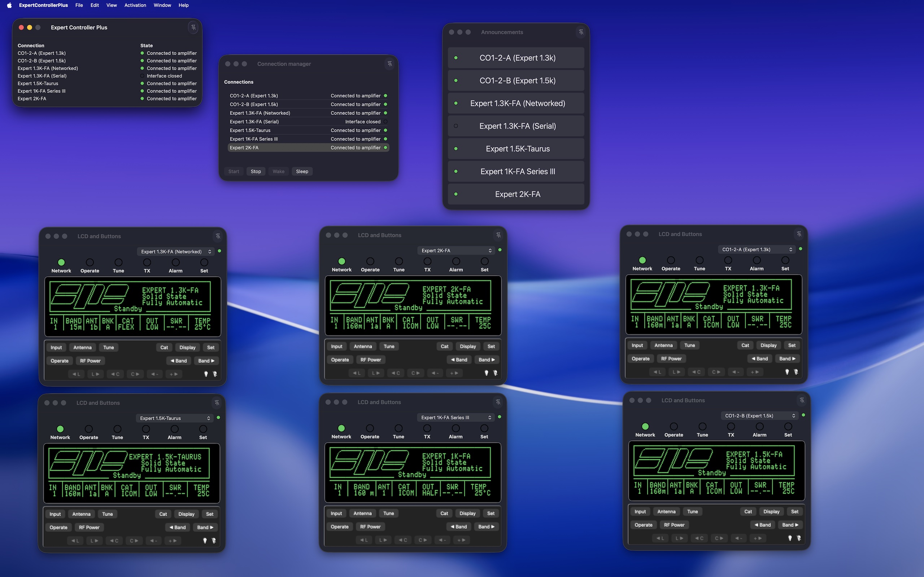924x577 pixels.
Task: Pin the Connection manager window
Action: coord(389,64)
